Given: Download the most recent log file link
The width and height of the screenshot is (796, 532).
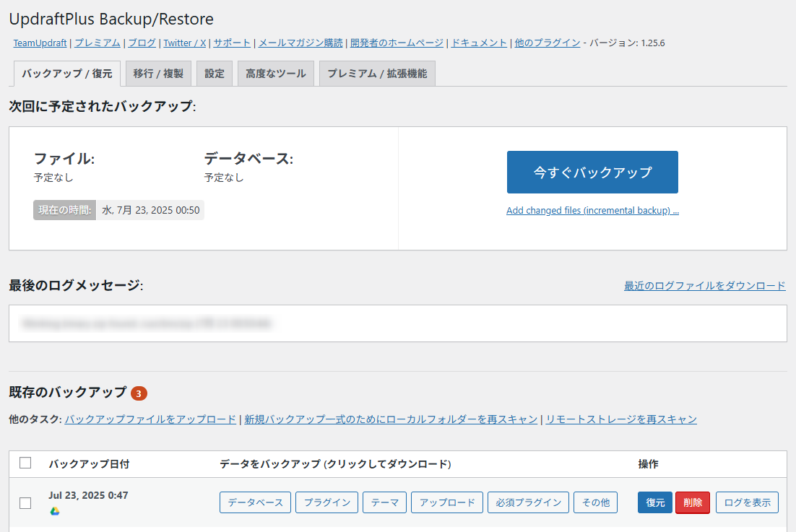Looking at the screenshot, I should point(704,286).
